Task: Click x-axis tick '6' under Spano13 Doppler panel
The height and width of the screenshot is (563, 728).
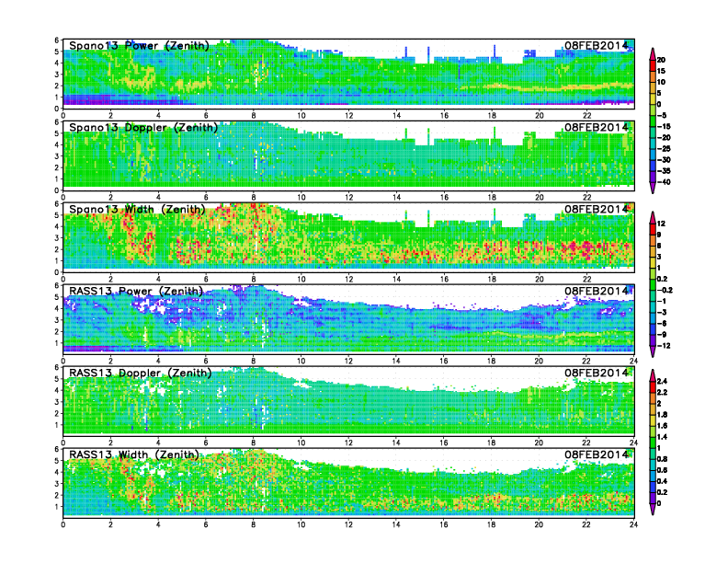Action: tap(206, 197)
